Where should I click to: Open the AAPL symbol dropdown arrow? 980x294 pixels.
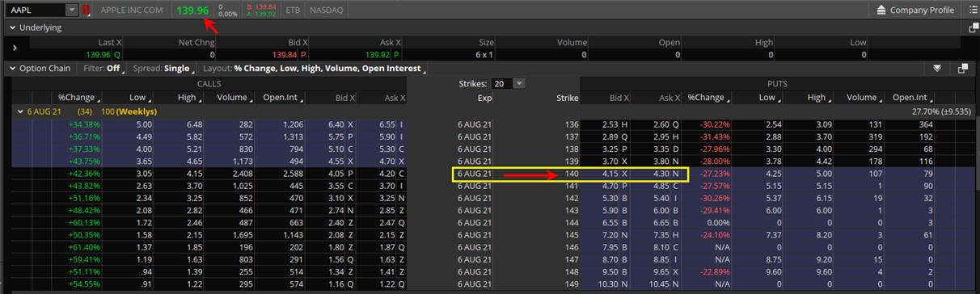tap(71, 10)
